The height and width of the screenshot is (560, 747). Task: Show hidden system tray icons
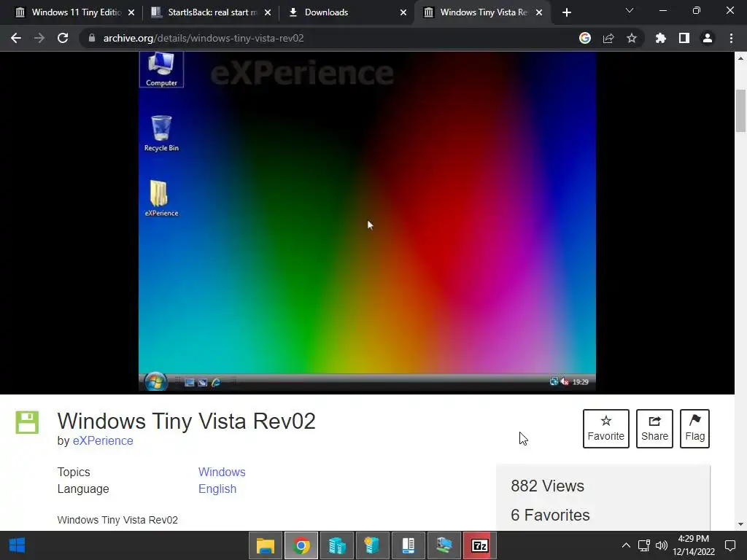click(x=626, y=545)
